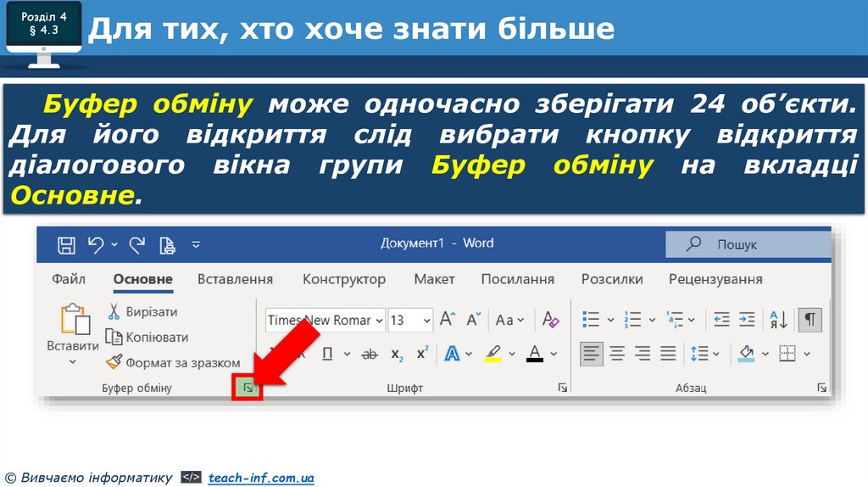Image resolution: width=868 pixels, height=487 pixels.
Task: Increase font size with grow font icon
Action: (x=448, y=319)
